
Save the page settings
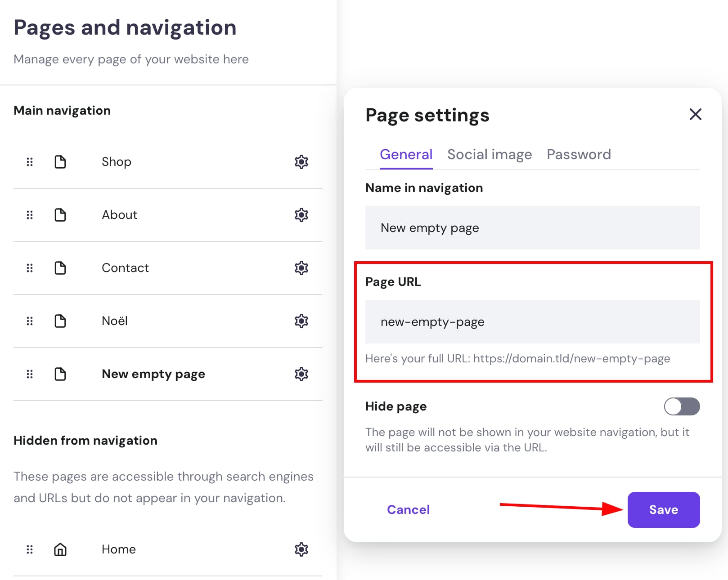click(663, 509)
